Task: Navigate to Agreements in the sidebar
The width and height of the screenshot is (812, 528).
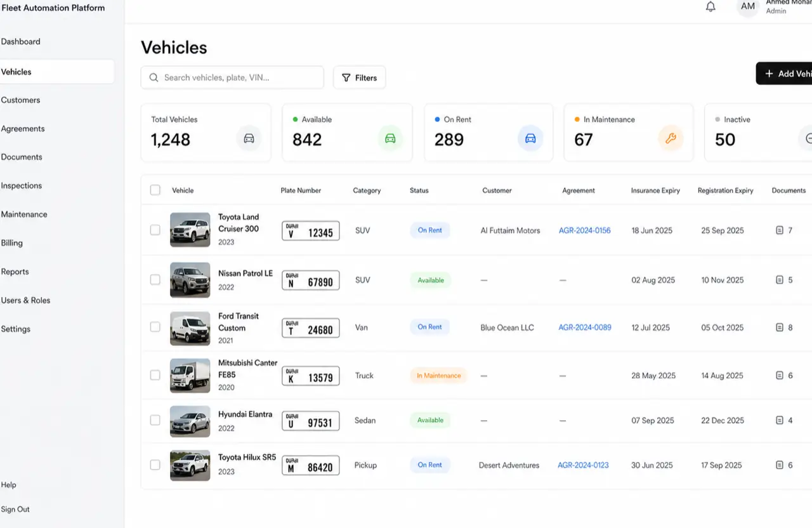Action: [x=23, y=129]
